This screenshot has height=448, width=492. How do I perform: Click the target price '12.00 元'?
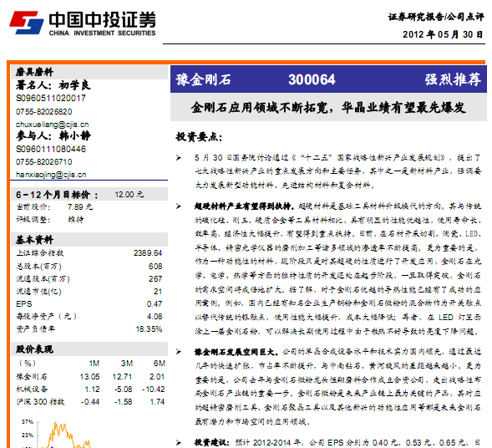tap(129, 195)
